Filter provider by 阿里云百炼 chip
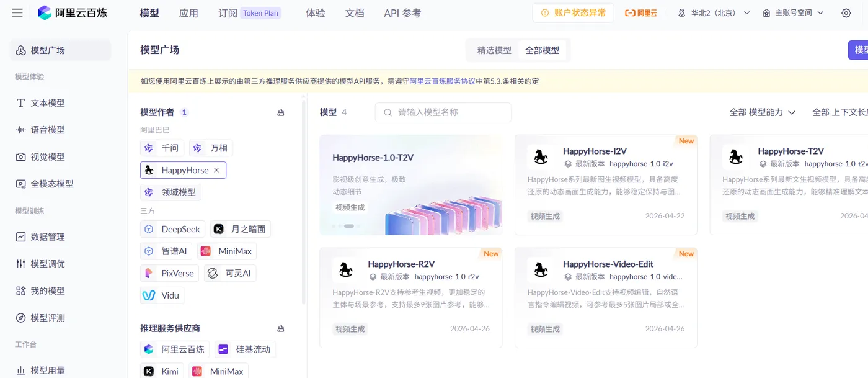Viewport: 868px width, 378px height. click(x=175, y=349)
